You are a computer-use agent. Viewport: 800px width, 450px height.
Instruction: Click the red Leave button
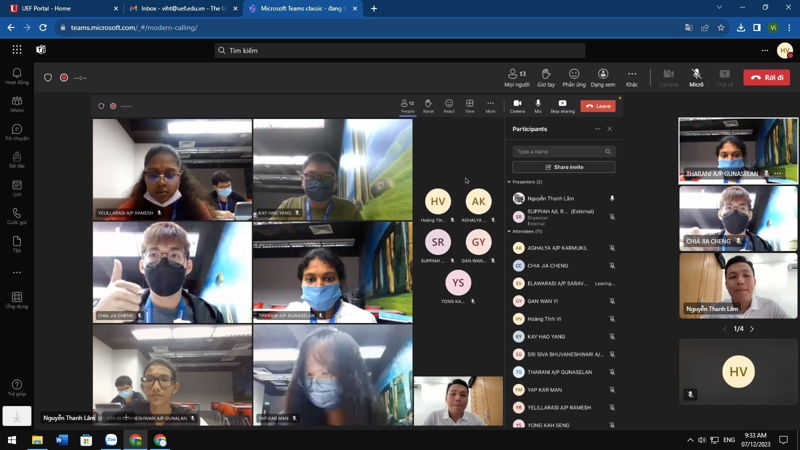[598, 106]
